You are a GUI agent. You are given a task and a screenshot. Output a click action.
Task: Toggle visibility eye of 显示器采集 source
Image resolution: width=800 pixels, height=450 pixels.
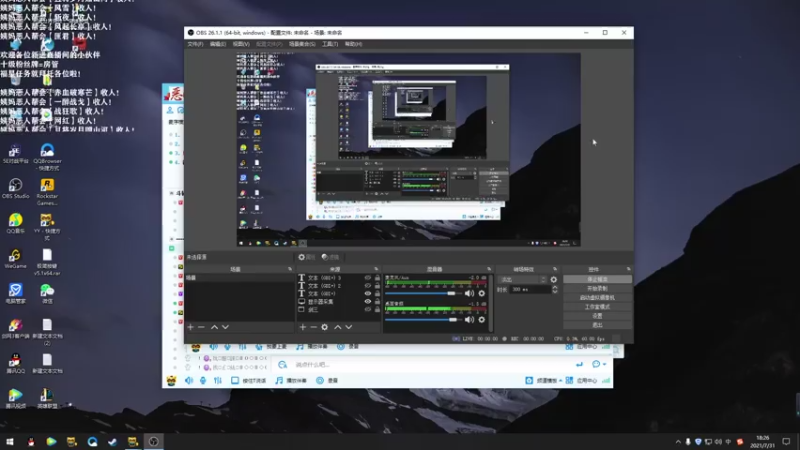[x=367, y=302]
